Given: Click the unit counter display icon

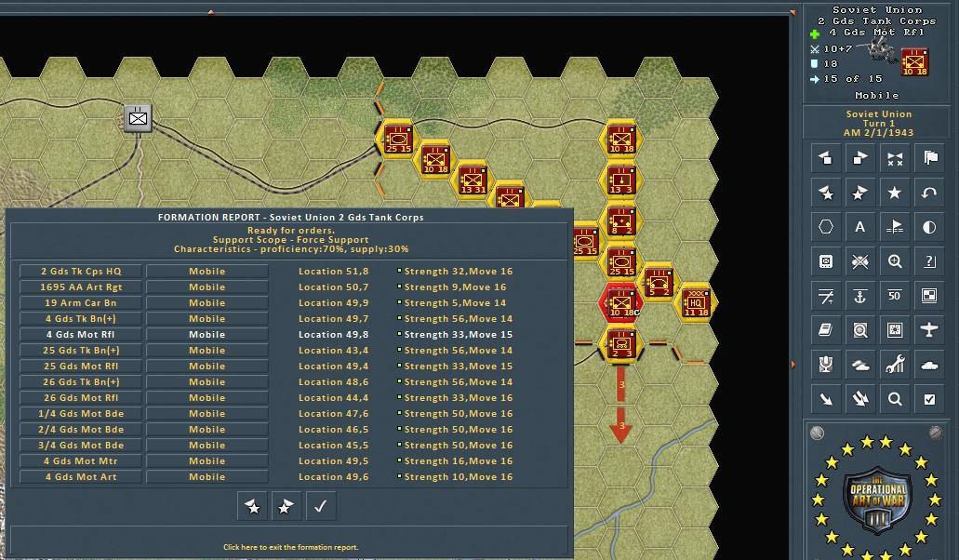Looking at the screenshot, I should point(826,261).
